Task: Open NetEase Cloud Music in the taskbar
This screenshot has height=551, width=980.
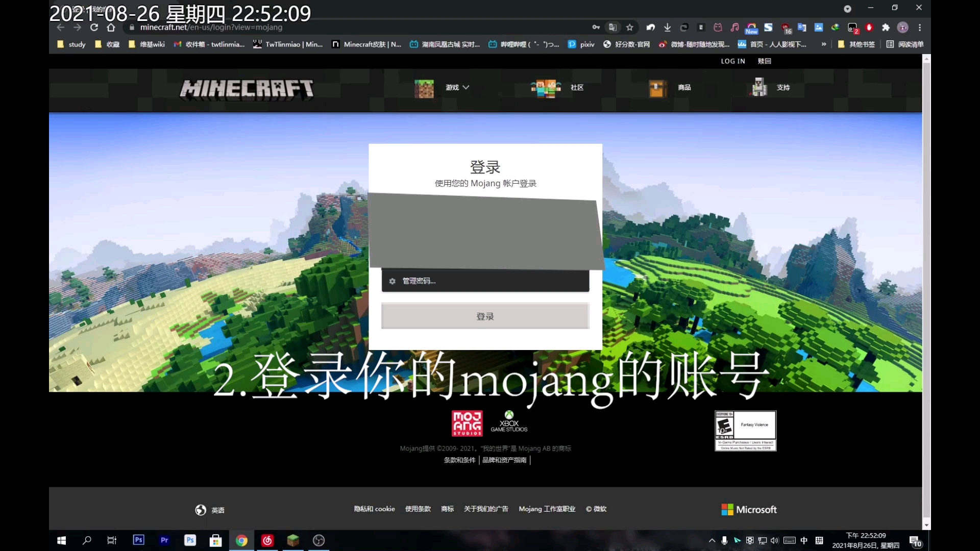Action: pyautogui.click(x=267, y=540)
